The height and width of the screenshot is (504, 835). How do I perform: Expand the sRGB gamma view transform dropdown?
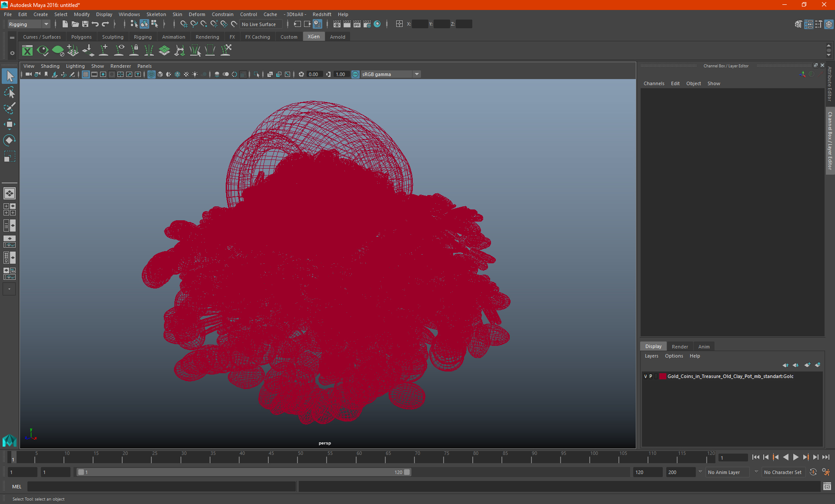point(417,74)
